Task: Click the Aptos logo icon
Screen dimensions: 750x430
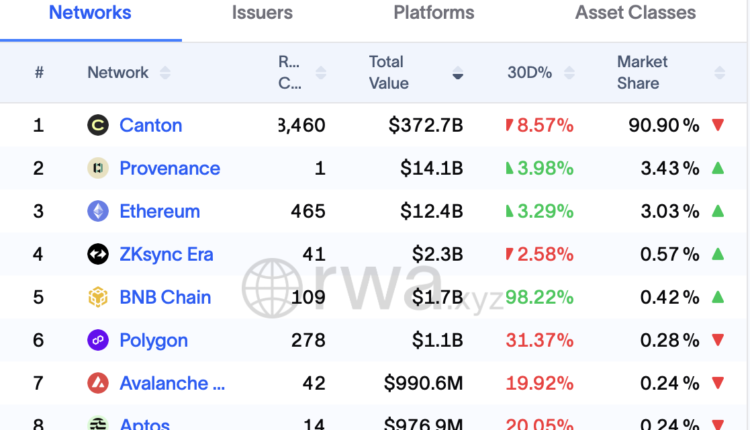Action: (98, 424)
